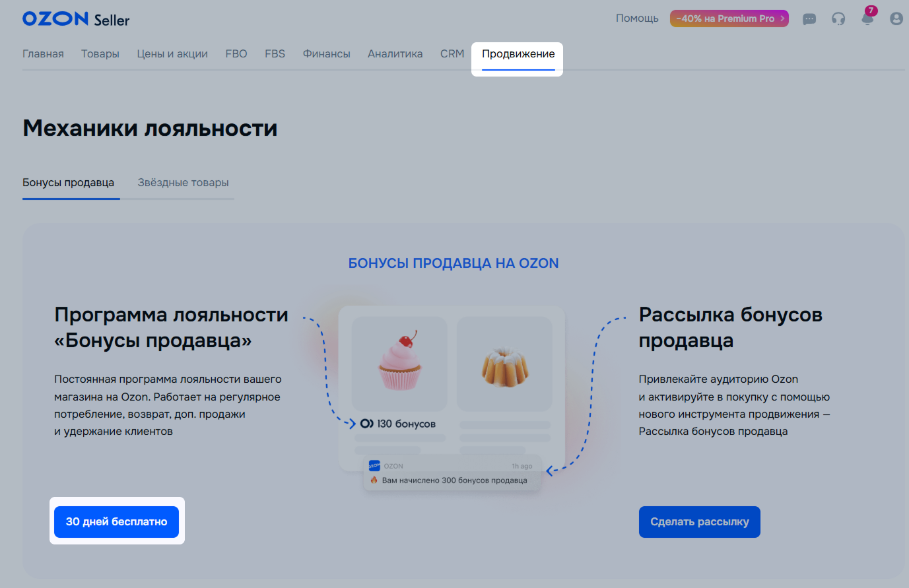Click the 30 дней бесплатно button
This screenshot has height=588, width=909.
pos(117,522)
